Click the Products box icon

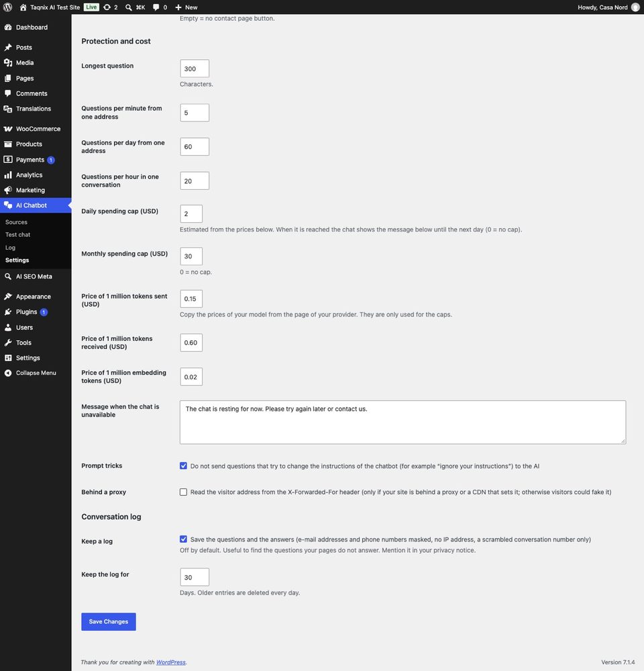pyautogui.click(x=7, y=144)
